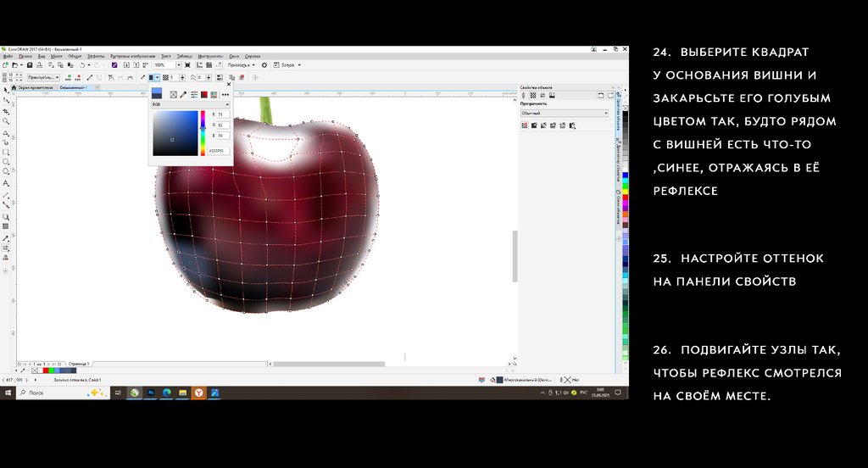The height and width of the screenshot is (468, 868).
Task: Close the color picker popup
Action: (x=229, y=86)
